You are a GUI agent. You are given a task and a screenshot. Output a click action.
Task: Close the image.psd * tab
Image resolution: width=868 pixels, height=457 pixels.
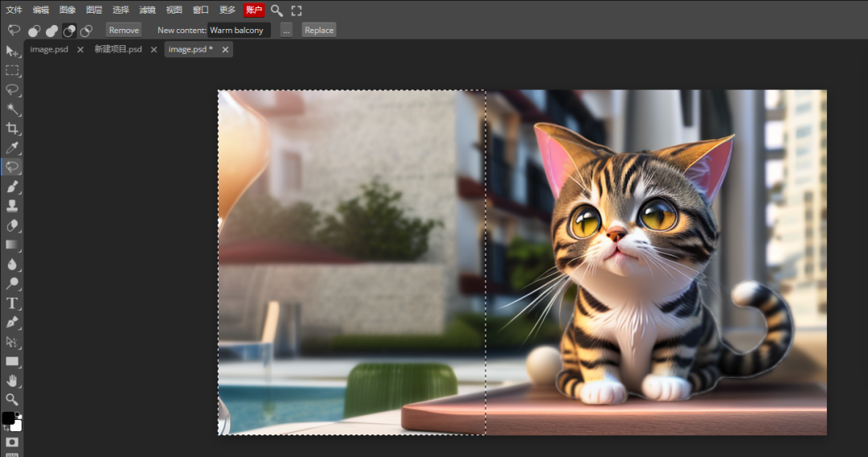coord(225,49)
